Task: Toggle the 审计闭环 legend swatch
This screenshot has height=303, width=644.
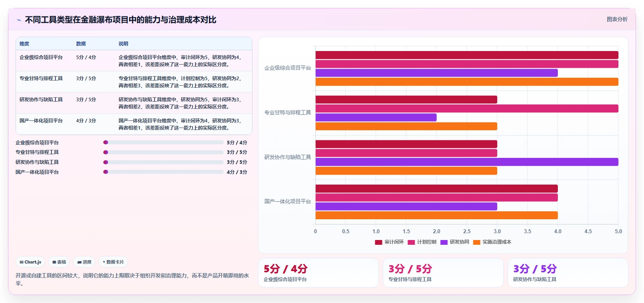Action: (x=378, y=242)
